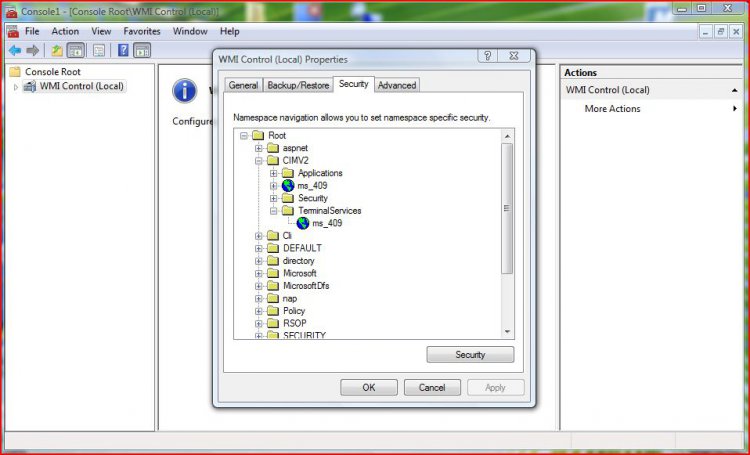Select the RSOP namespace label

(x=295, y=323)
